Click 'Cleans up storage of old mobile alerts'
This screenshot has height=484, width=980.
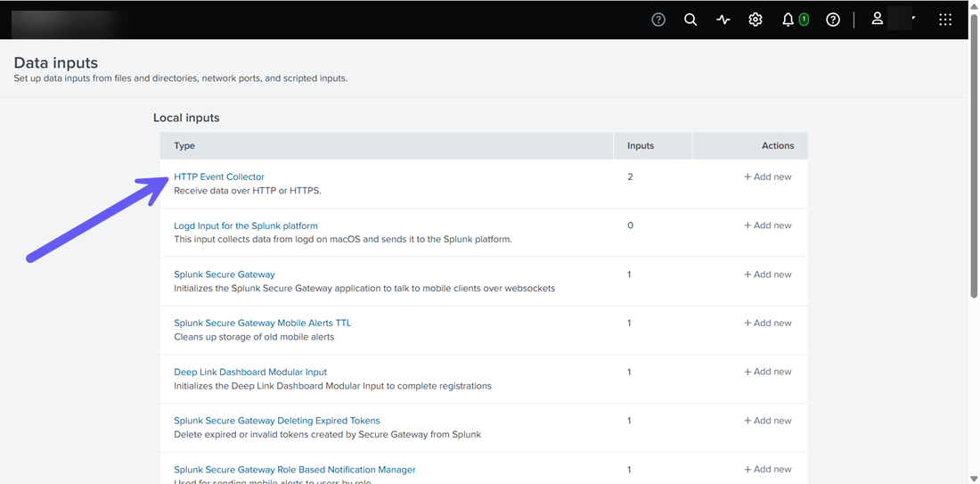click(x=254, y=337)
